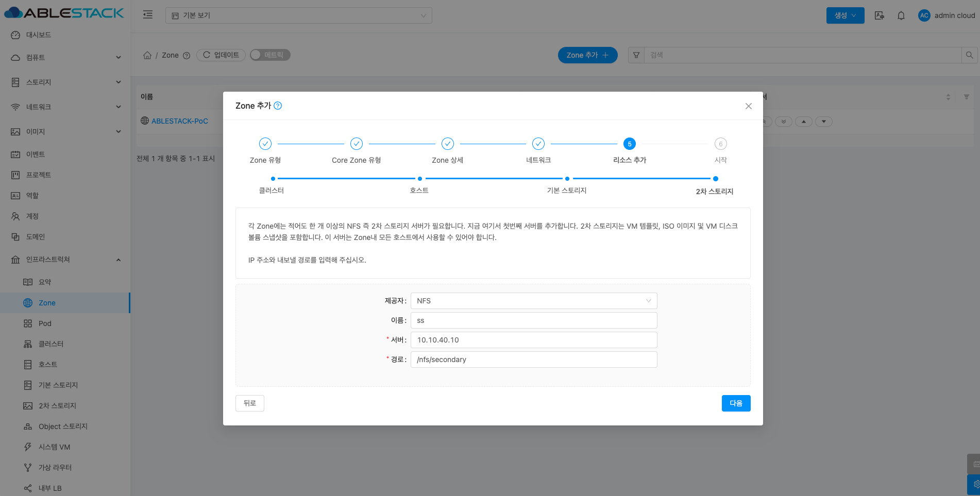Open 프로젝트 in the sidebar
Viewport: 980px width, 496px height.
[65, 175]
